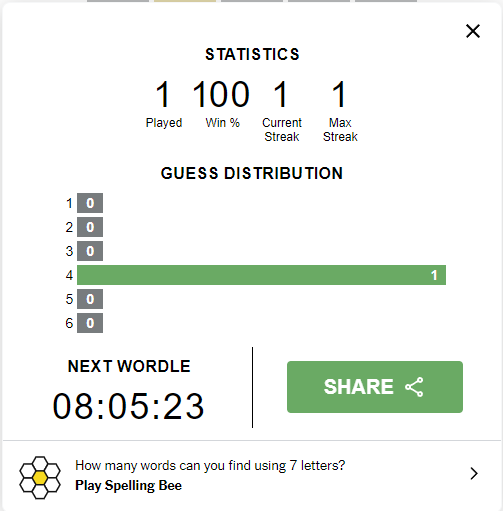The width and height of the screenshot is (503, 511).
Task: Open the Play Spelling Bee link
Action: pos(128,486)
